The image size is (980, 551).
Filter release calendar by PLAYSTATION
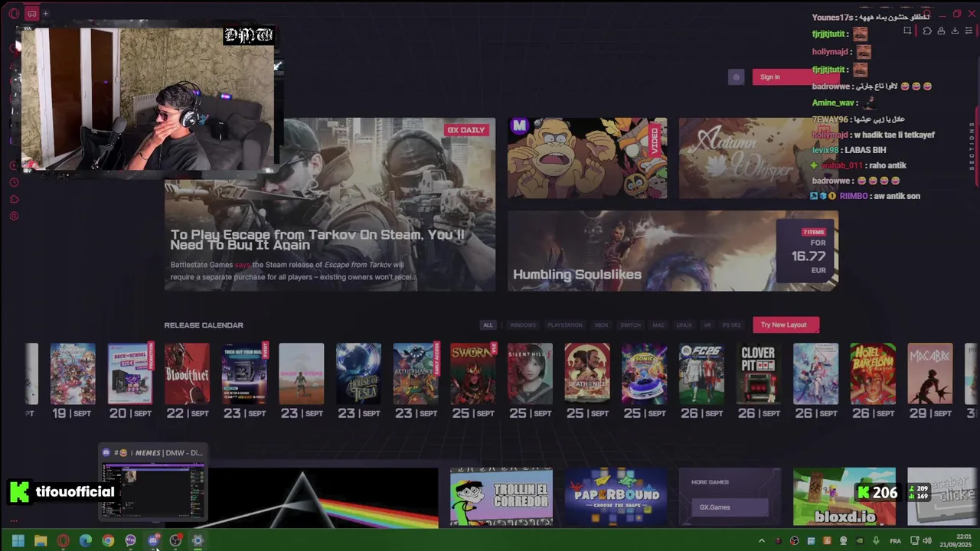tap(565, 325)
